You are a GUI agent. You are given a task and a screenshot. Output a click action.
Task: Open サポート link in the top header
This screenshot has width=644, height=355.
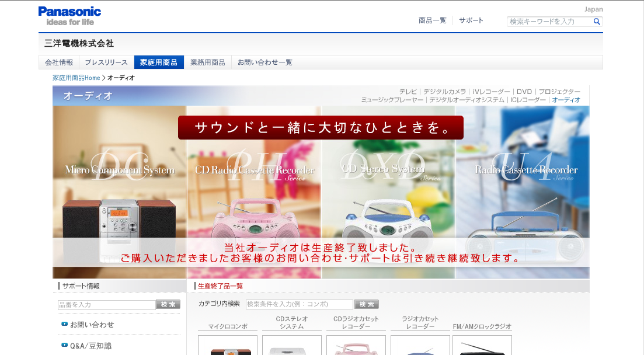tap(471, 20)
